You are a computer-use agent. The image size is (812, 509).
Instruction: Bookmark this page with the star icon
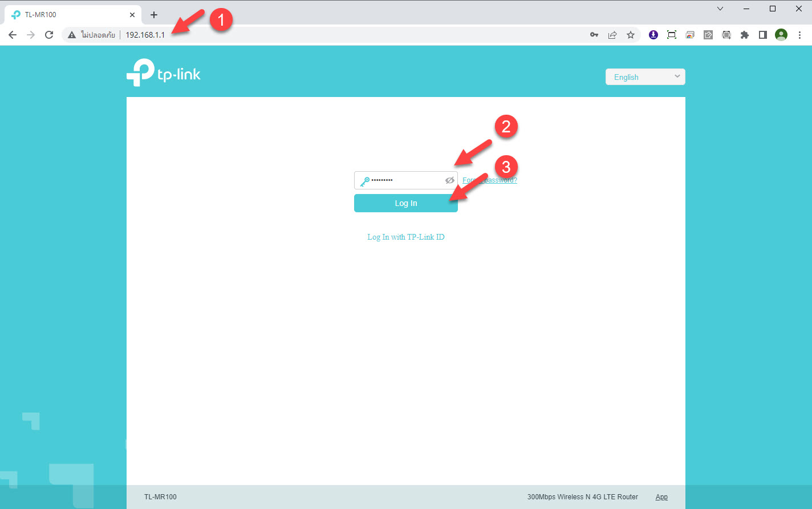631,35
